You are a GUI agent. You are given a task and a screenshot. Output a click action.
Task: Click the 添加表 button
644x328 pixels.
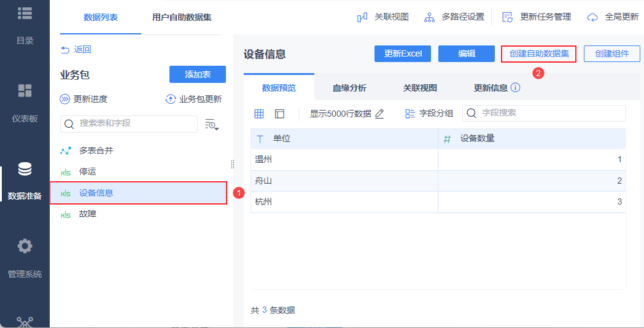[198, 74]
